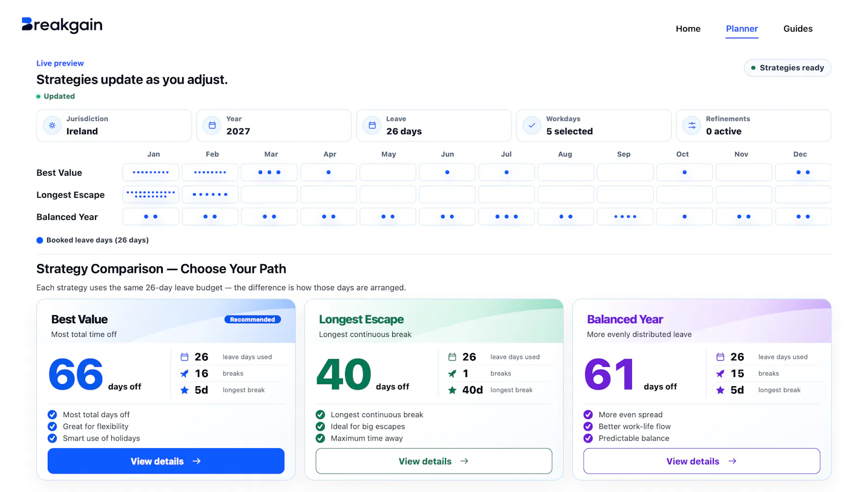
Task: Click check icon beside Smart use of holidays
Action: tap(53, 438)
